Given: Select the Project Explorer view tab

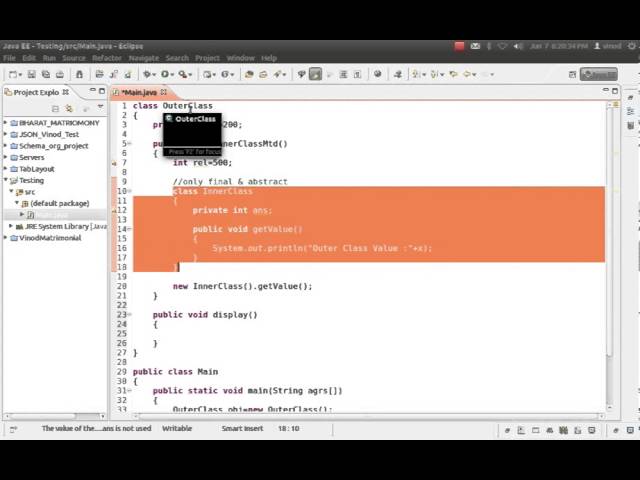Looking at the screenshot, I should [x=36, y=92].
